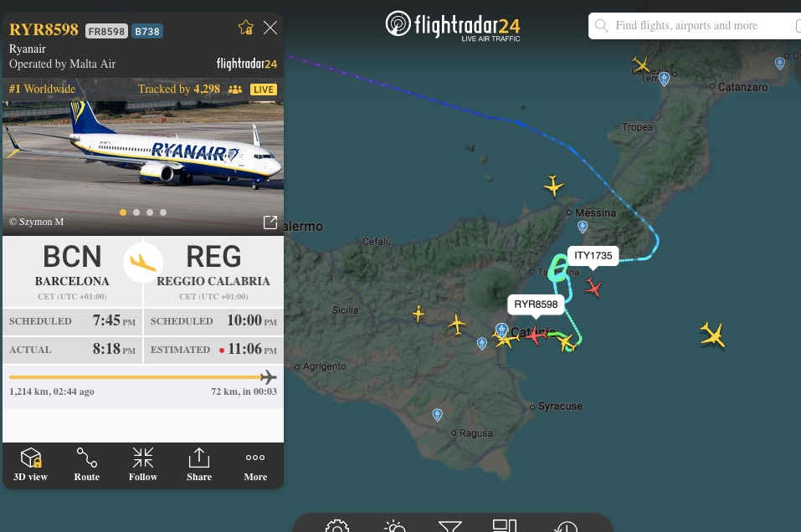Select the first photo carousel dot

pyautogui.click(x=123, y=212)
